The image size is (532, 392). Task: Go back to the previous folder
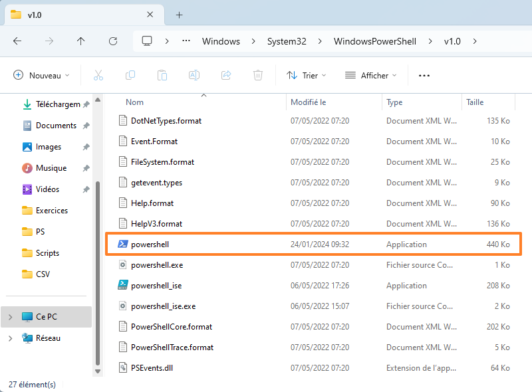19,41
